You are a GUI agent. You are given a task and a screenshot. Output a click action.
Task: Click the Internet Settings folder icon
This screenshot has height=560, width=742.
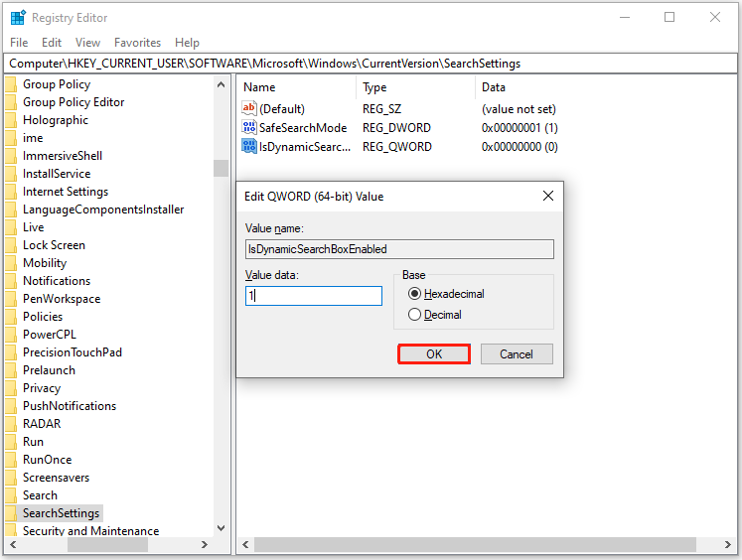tap(11, 192)
